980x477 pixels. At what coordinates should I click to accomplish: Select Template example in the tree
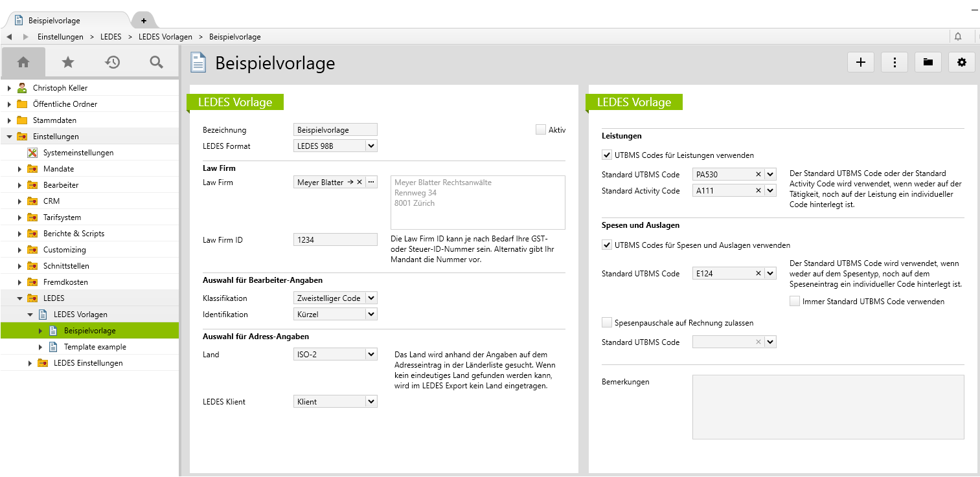pyautogui.click(x=95, y=347)
